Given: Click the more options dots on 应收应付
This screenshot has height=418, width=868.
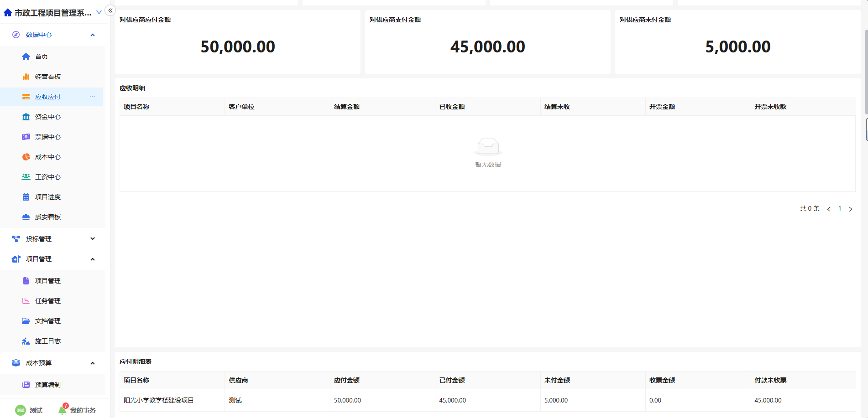Looking at the screenshot, I should pos(92,97).
